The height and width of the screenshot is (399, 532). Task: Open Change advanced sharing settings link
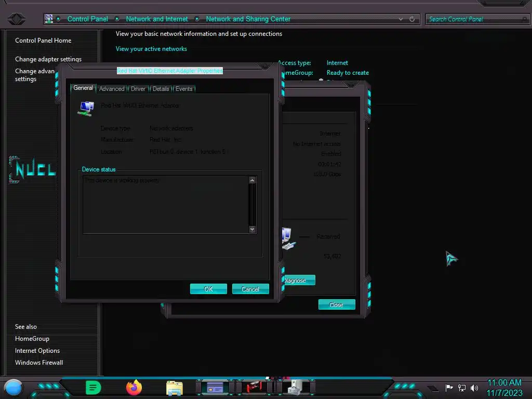click(x=35, y=75)
